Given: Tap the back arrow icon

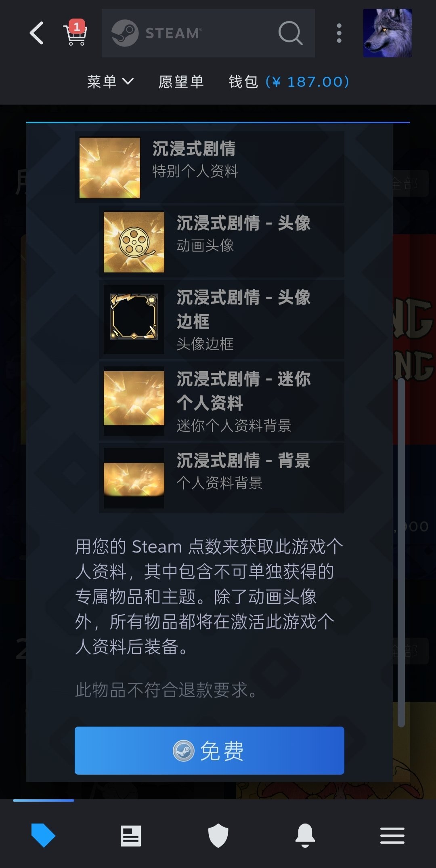Looking at the screenshot, I should point(36,33).
